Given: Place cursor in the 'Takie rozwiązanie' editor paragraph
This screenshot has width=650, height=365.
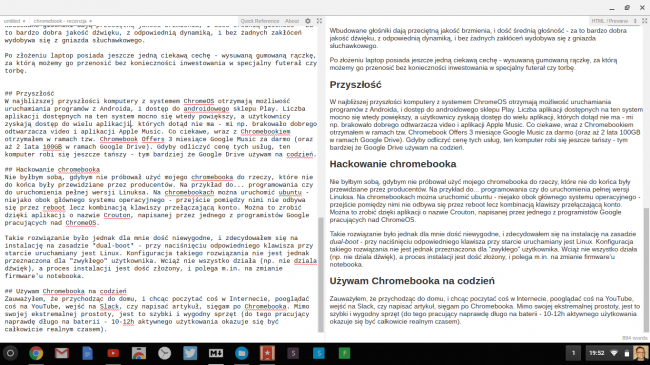Looking at the screenshot, I should tap(161, 257).
